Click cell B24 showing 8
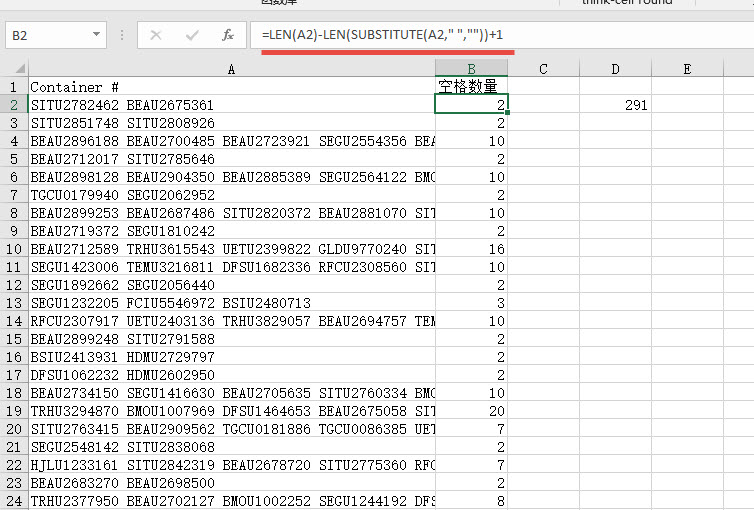This screenshot has width=754, height=510. 471,501
